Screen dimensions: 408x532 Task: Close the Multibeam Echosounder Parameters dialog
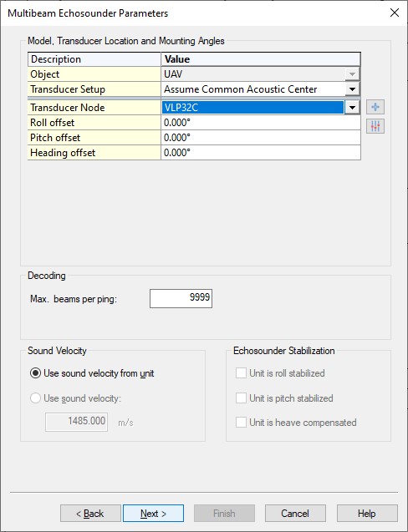(394, 13)
